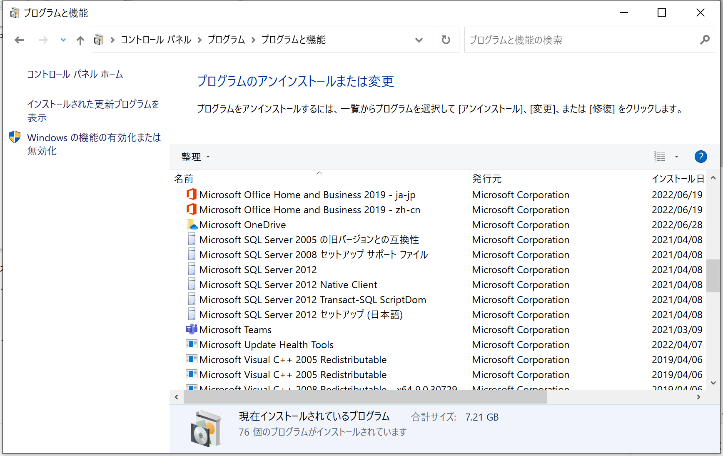
Task: Click Office icon for ja-jp entry
Action: [191, 195]
